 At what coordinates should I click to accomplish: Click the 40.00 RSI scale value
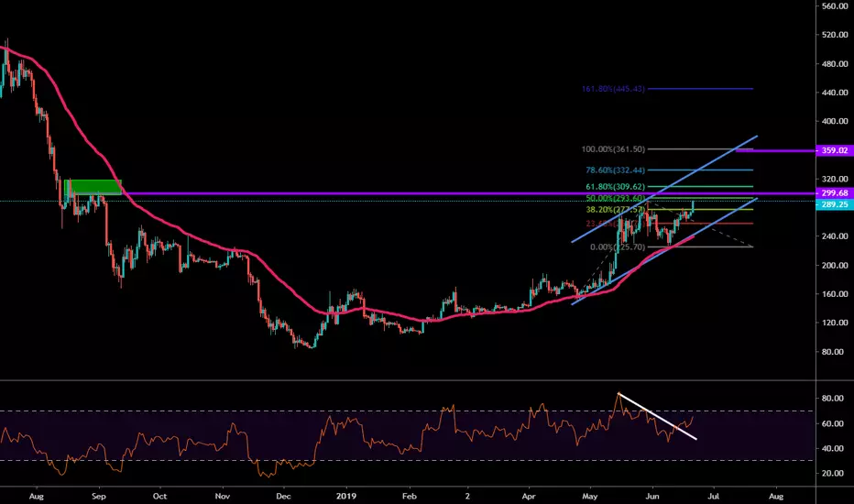click(x=833, y=448)
